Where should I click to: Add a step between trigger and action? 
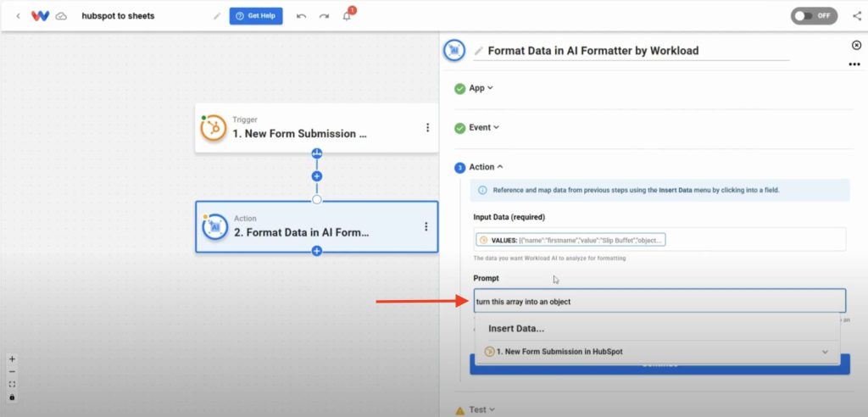pos(317,176)
